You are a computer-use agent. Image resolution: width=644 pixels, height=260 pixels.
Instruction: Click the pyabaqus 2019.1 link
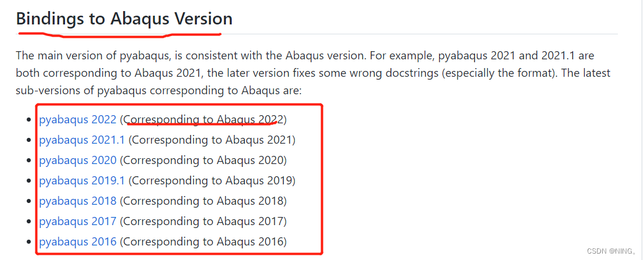pos(82,181)
